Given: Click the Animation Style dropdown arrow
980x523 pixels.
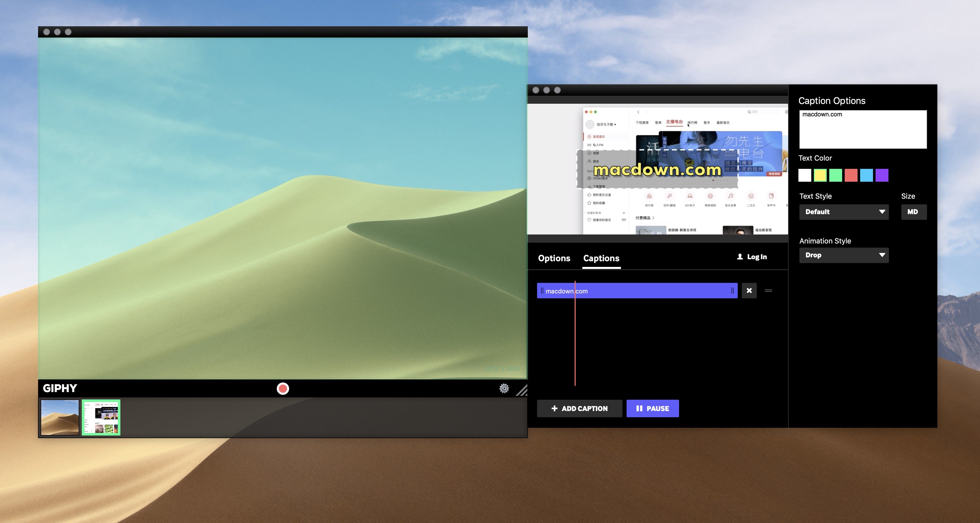Looking at the screenshot, I should pos(882,255).
